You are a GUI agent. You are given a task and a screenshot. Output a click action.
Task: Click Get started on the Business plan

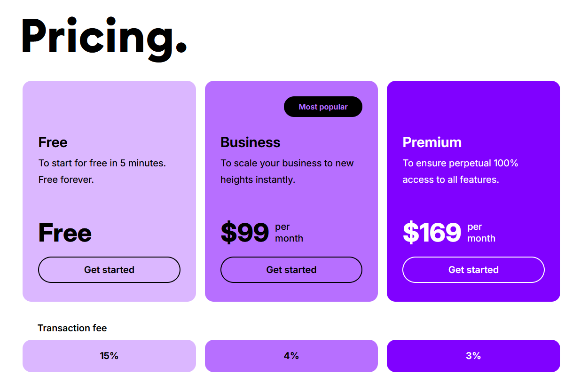coord(291,270)
